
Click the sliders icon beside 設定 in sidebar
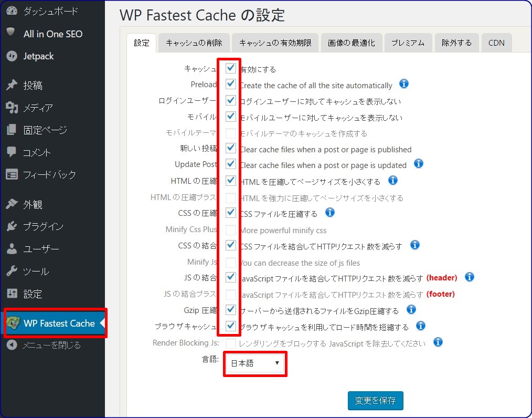[x=12, y=294]
